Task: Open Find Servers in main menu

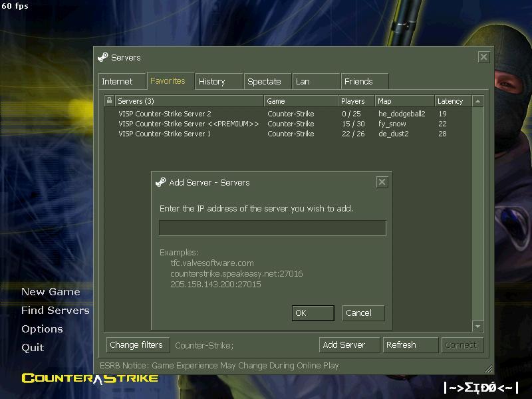Action: coord(55,310)
